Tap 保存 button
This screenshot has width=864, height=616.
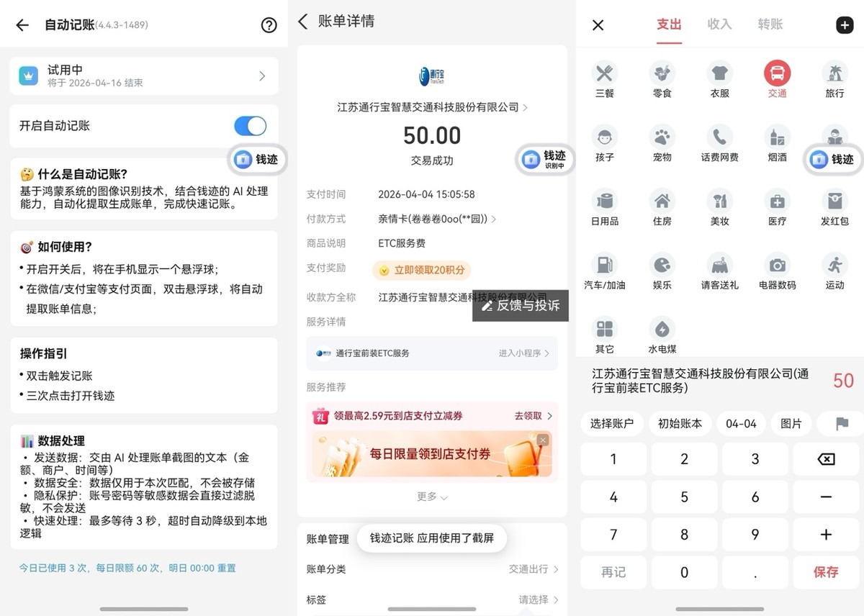tap(827, 572)
